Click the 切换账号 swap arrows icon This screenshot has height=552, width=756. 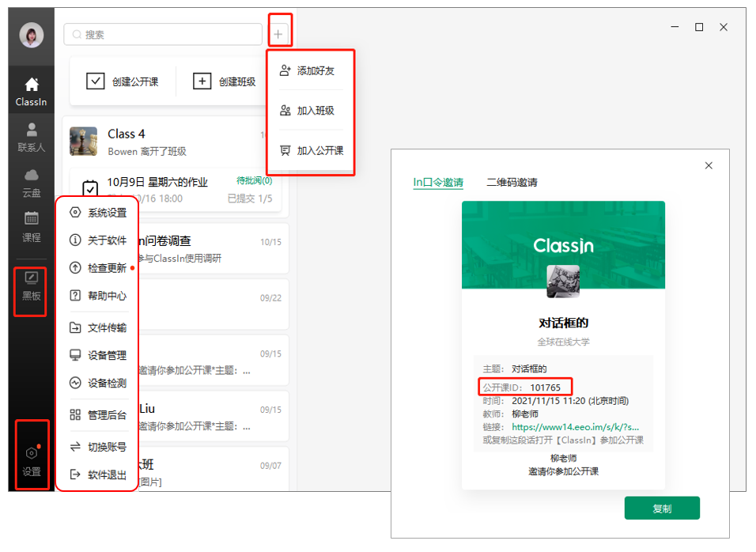coord(75,447)
